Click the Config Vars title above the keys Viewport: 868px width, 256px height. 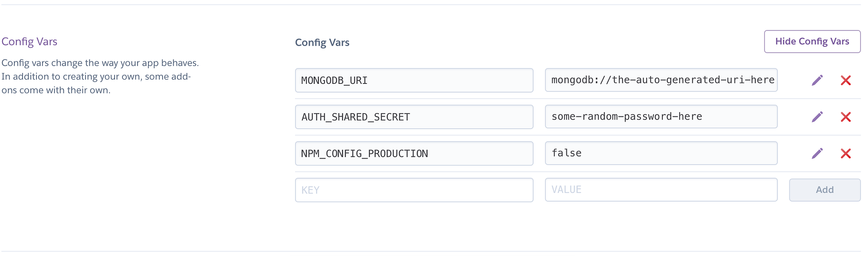tap(322, 43)
